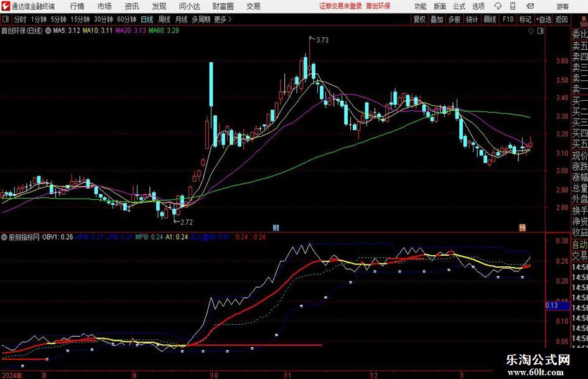This screenshot has height=379, width=588.
Task: Click the 复权 toolbar button
Action: coord(419,19)
